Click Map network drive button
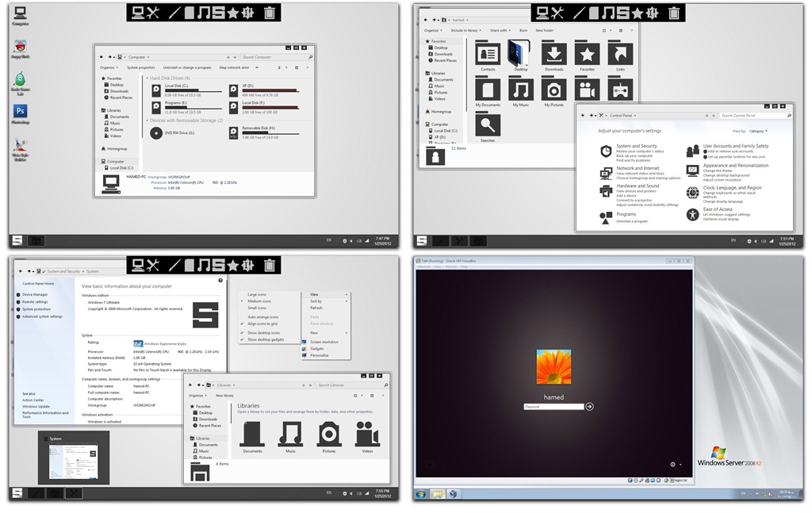This screenshot has height=513, width=812. pyautogui.click(x=234, y=67)
